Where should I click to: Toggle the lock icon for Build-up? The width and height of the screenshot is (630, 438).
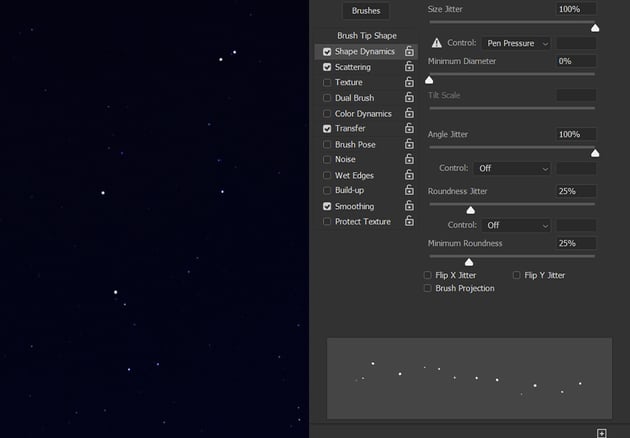tap(409, 190)
